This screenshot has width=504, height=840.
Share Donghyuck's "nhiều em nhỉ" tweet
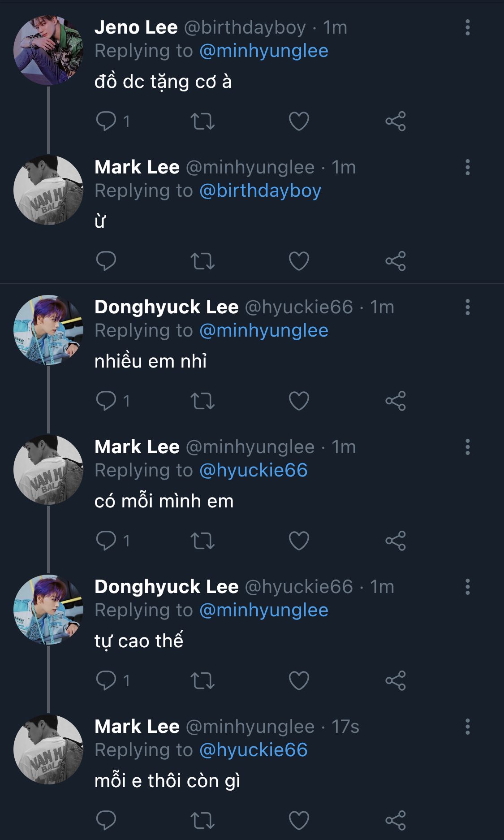(395, 401)
